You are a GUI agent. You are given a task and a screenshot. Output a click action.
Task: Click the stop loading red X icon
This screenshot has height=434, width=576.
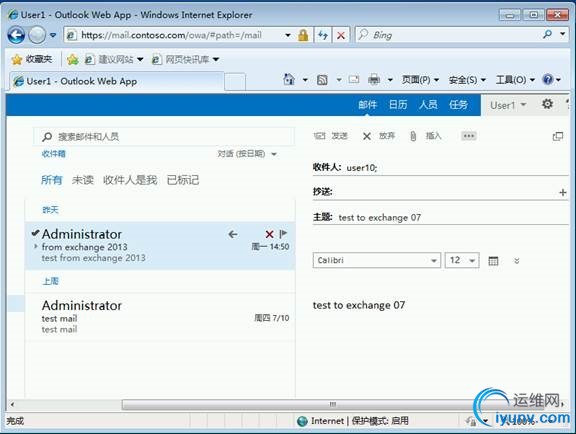coord(341,35)
